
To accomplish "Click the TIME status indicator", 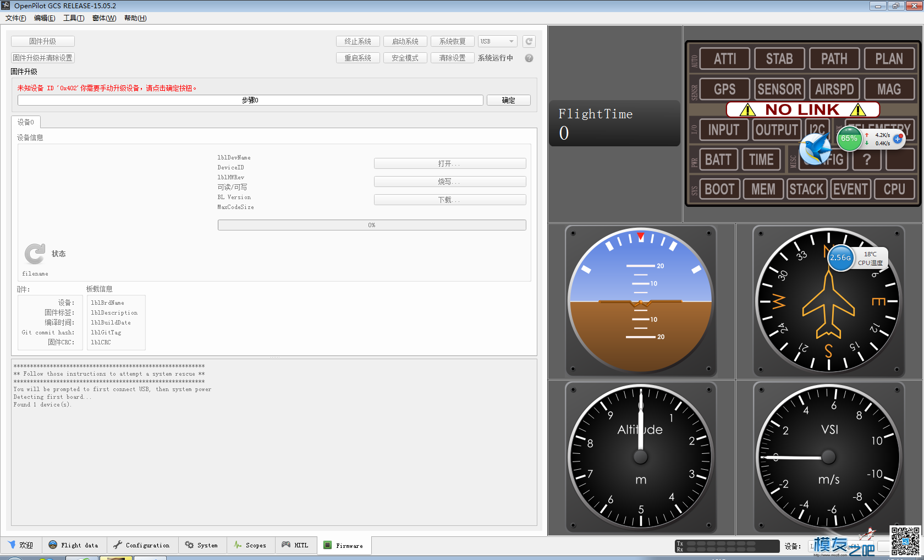I will click(x=761, y=160).
